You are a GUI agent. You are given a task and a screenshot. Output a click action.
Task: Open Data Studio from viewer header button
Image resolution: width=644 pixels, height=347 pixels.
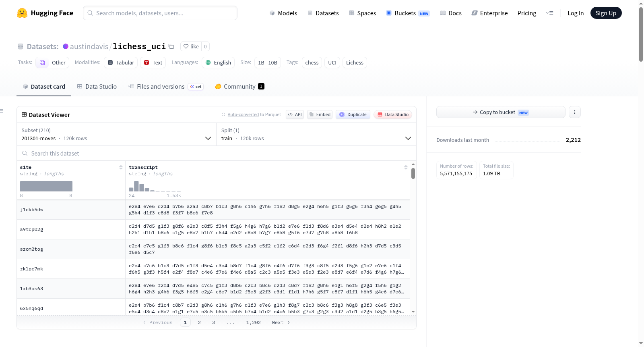[393, 114]
